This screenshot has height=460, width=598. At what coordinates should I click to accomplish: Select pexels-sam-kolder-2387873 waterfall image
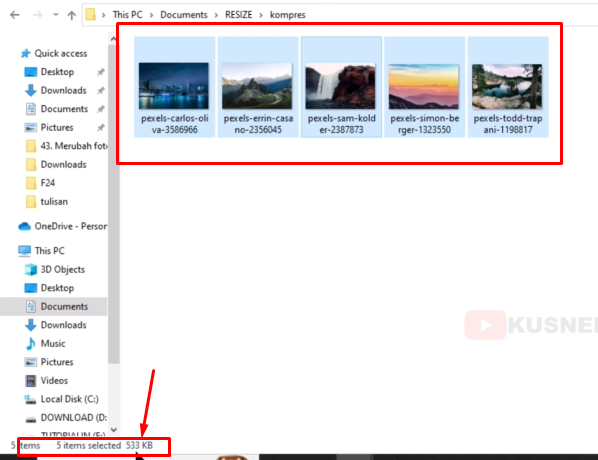[341, 87]
